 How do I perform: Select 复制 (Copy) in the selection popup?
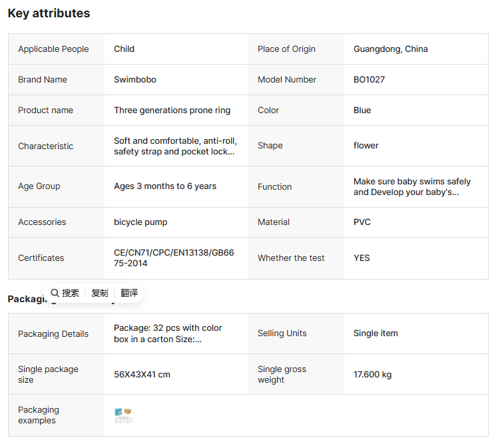point(99,293)
